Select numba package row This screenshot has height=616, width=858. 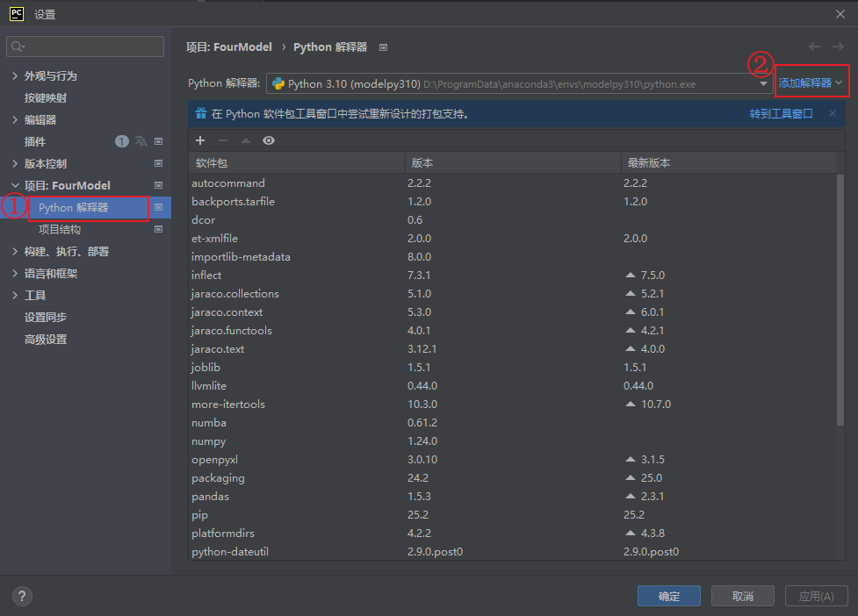tap(512, 422)
